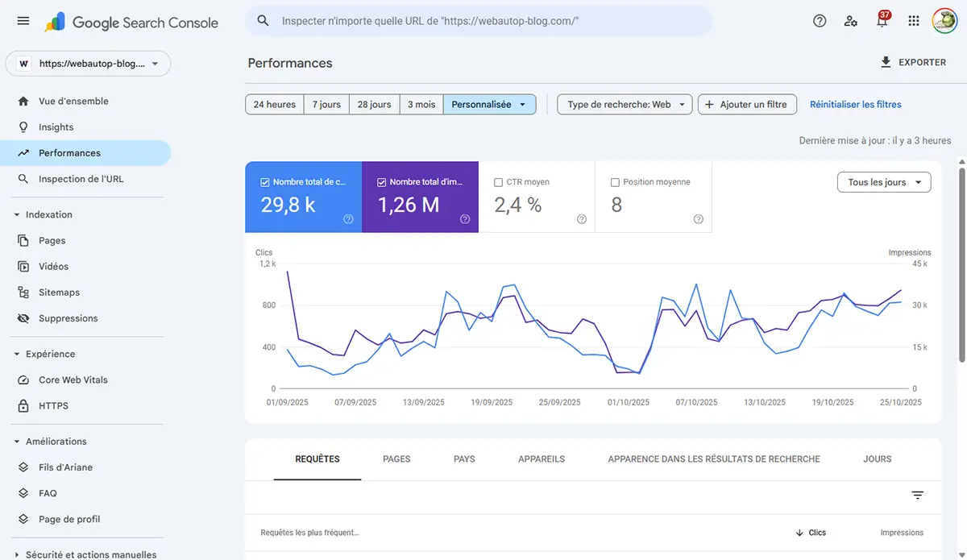Open the Google apps launcher grid
967x560 pixels.
(x=913, y=22)
